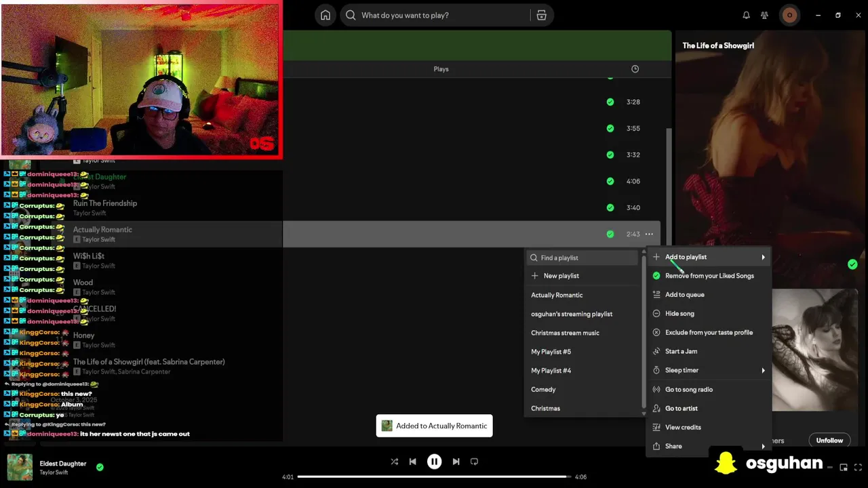The height and width of the screenshot is (488, 868).
Task: Click Taylor Swift artist link in player bar
Action: 54,472
